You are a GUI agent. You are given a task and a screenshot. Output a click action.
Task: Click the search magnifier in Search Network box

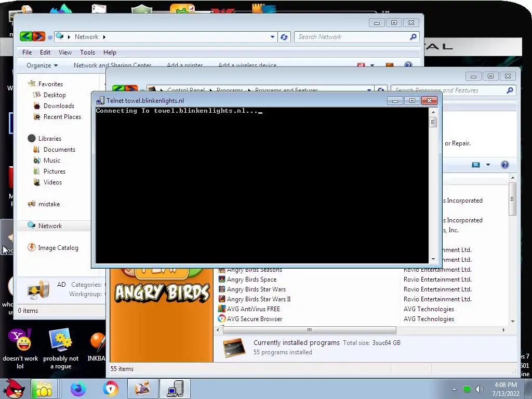coord(413,37)
